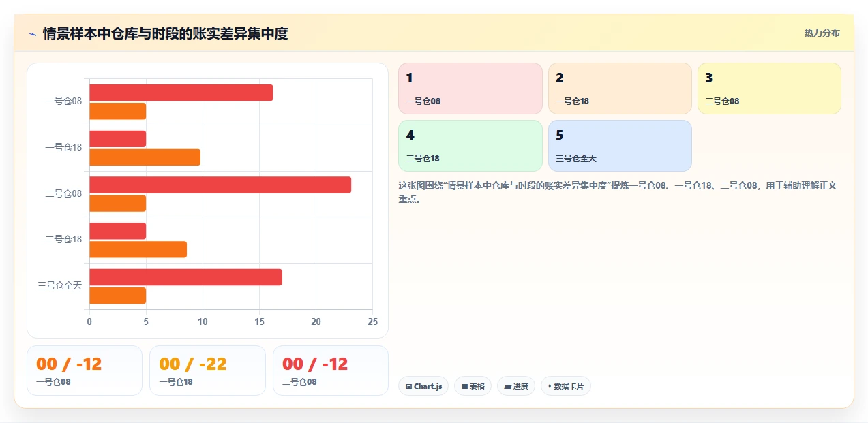Open the 00 / -22 一号仓18 stat card

tap(207, 371)
